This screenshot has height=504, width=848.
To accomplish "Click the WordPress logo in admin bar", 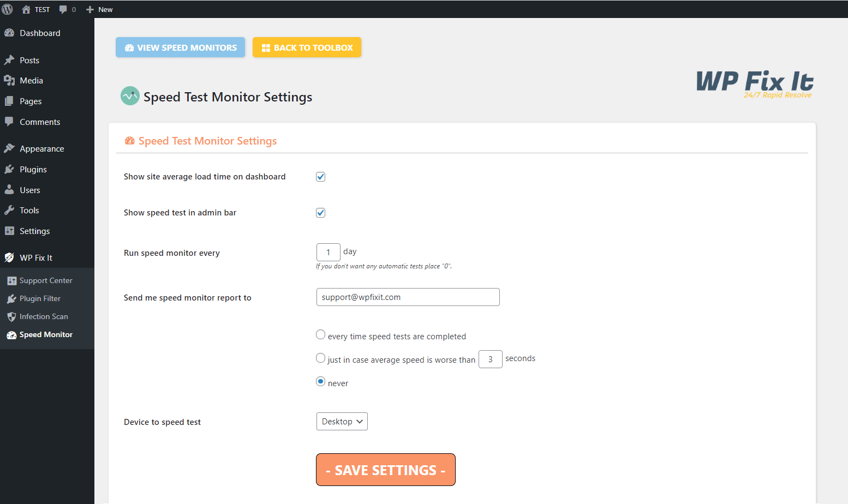I will [7, 9].
